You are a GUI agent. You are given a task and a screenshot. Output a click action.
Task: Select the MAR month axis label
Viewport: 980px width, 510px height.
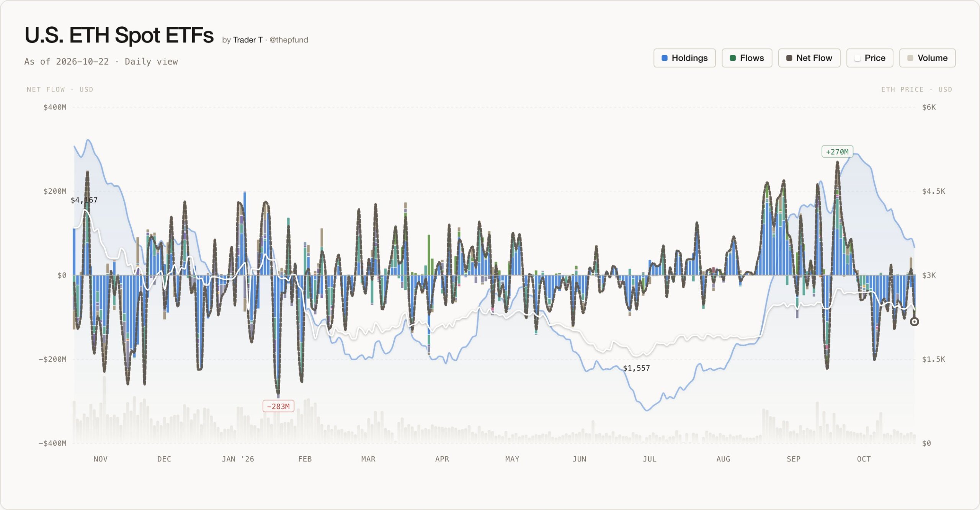[x=368, y=459]
